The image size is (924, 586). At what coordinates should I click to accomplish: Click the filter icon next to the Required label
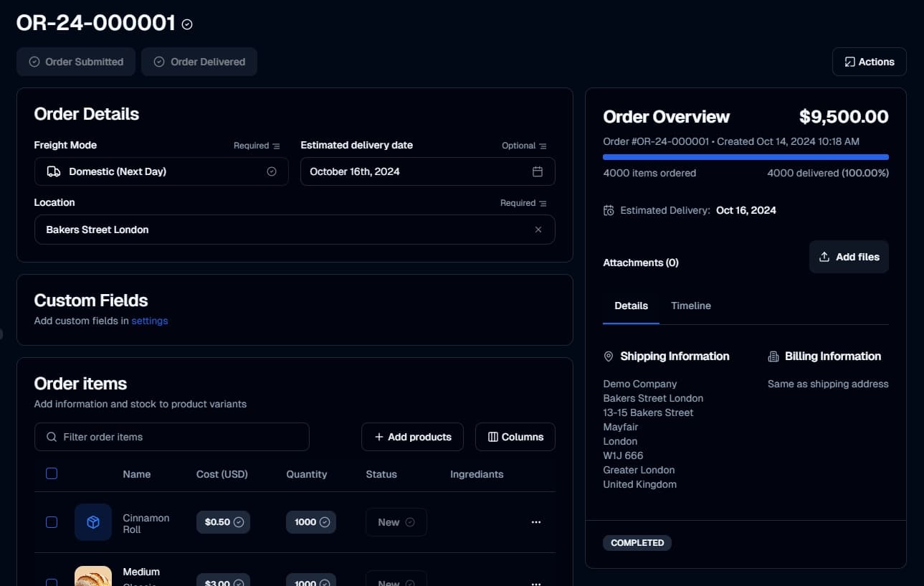(x=275, y=145)
